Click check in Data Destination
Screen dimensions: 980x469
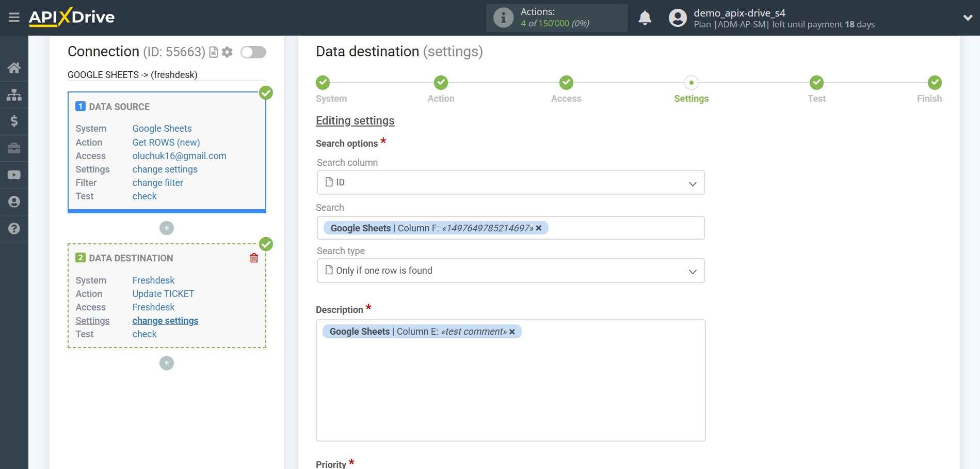click(144, 334)
